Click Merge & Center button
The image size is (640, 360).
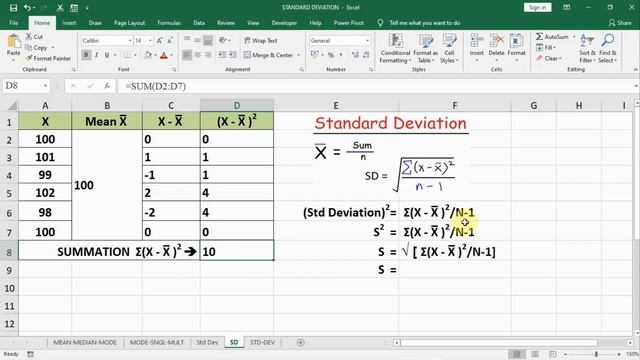click(269, 55)
